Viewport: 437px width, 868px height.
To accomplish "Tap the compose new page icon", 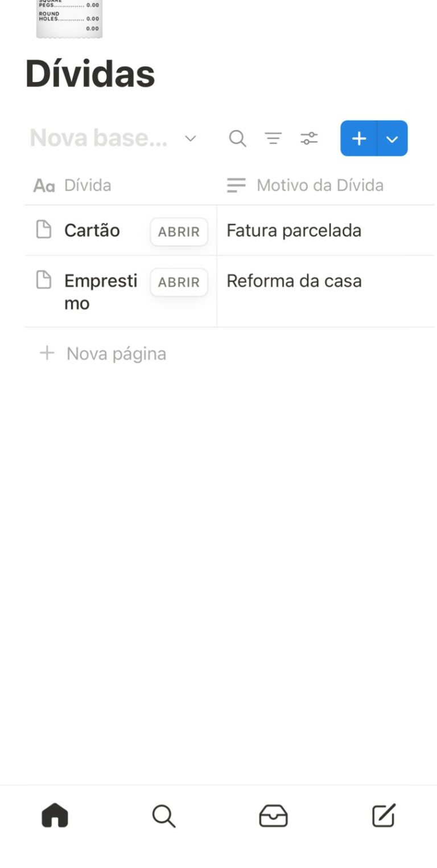I will (x=383, y=816).
